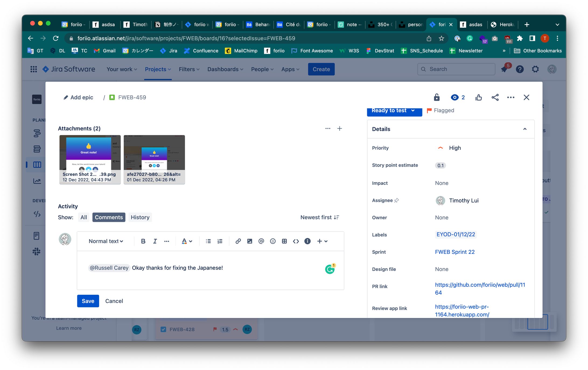Screen dimensions: 588x370
Task: Click the mention (@) icon
Action: 261,241
